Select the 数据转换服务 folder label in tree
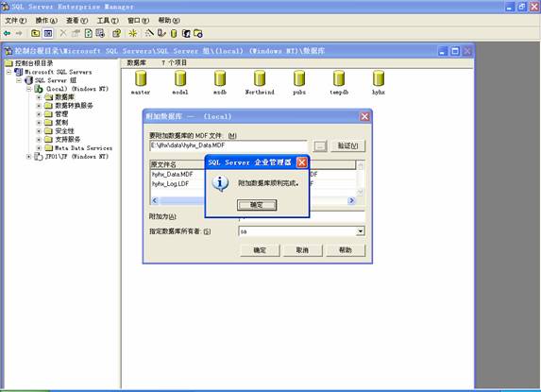The image size is (541, 392). [x=75, y=106]
